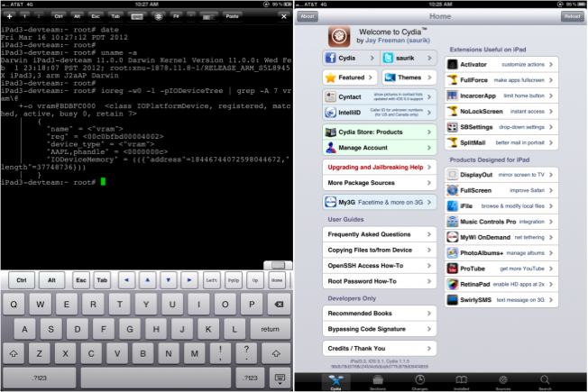The image size is (588, 392).
Task: Open Themes section button
Action: (407, 77)
